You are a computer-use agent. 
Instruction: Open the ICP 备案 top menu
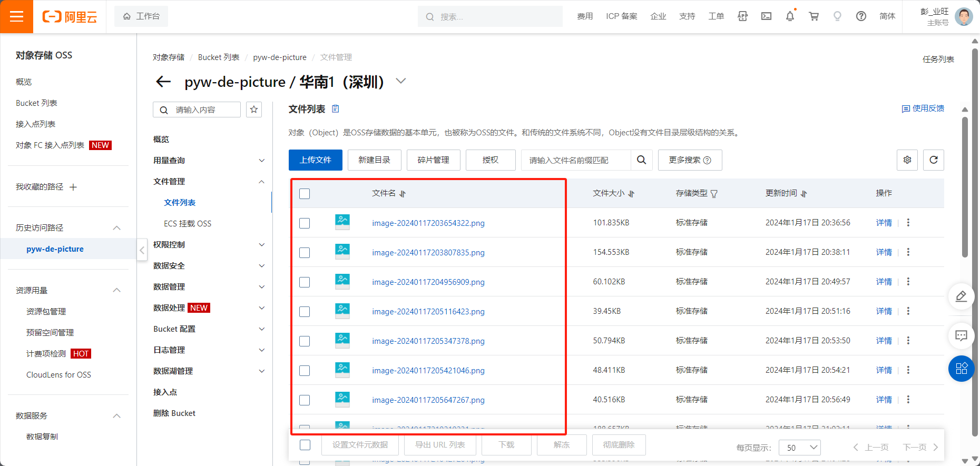pos(622,16)
